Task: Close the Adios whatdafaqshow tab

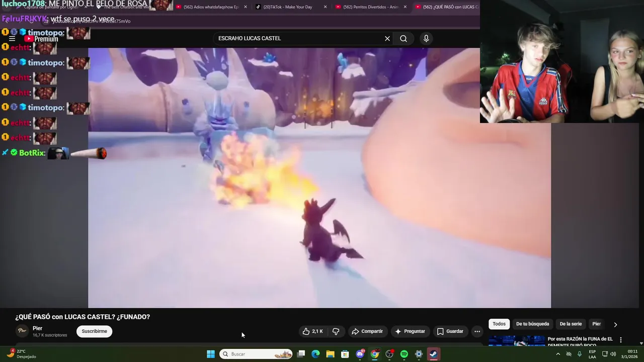Action: [246, 7]
